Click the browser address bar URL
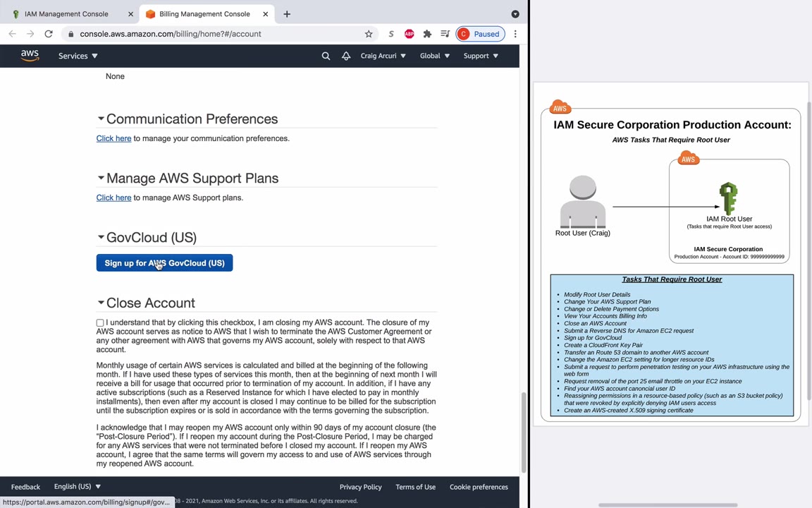The image size is (812, 508). pos(171,34)
